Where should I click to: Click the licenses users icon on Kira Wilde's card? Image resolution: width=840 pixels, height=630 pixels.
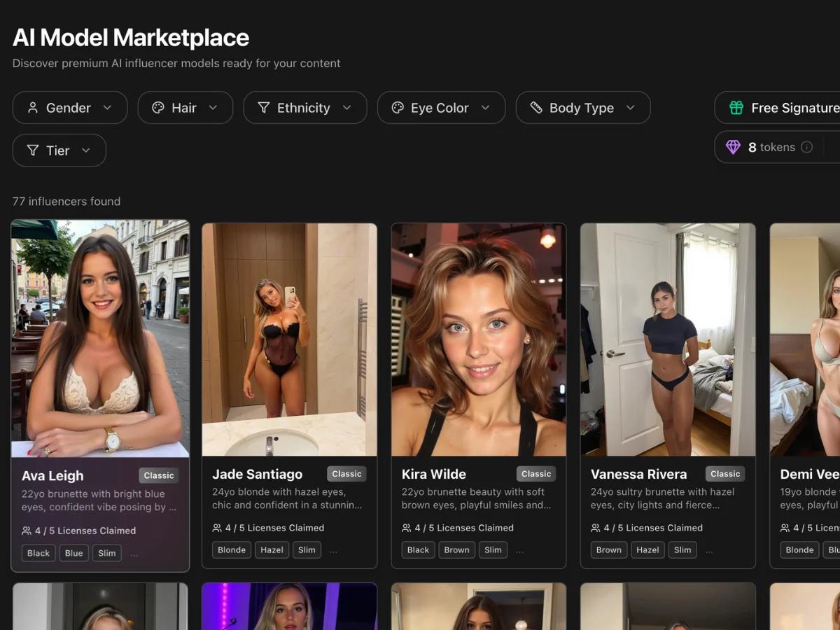pyautogui.click(x=405, y=528)
